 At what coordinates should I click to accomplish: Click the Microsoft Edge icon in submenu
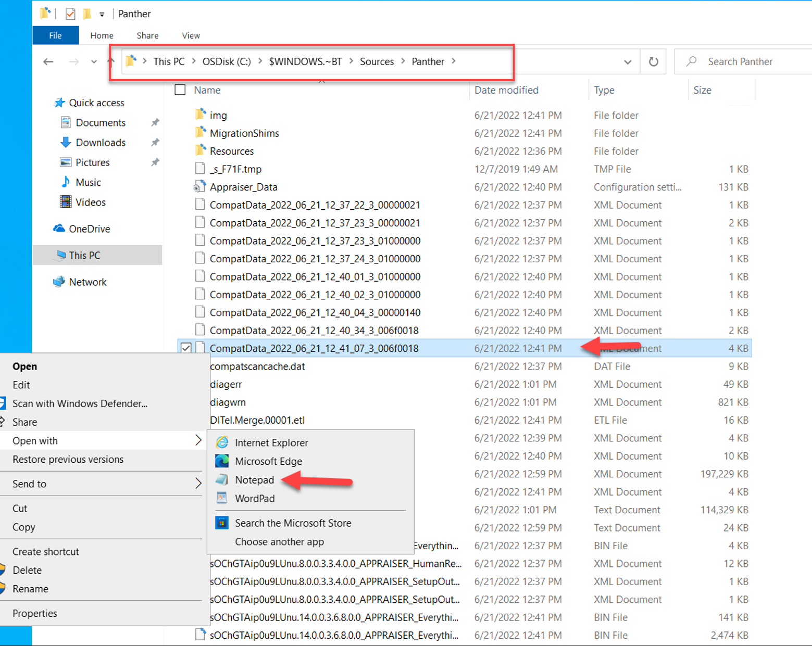pos(222,461)
